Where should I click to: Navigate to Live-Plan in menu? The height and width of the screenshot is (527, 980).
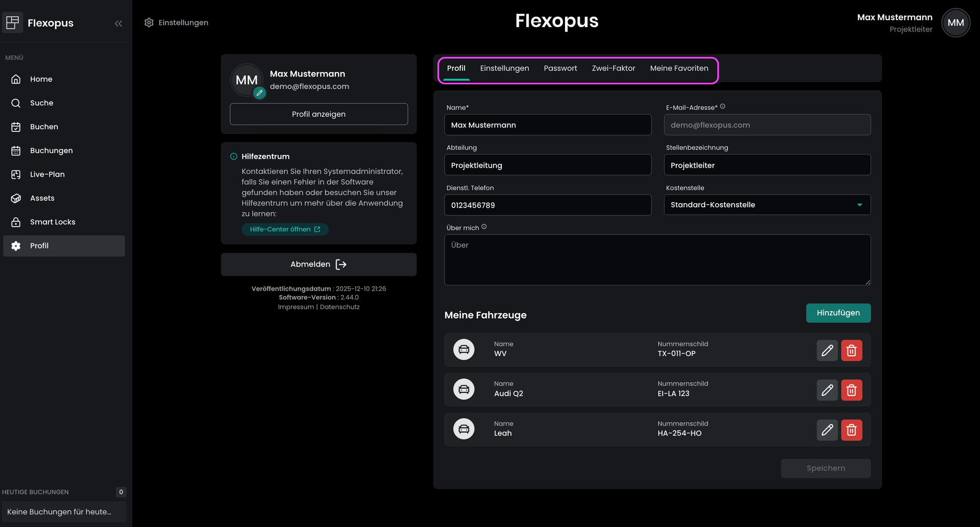(47, 175)
